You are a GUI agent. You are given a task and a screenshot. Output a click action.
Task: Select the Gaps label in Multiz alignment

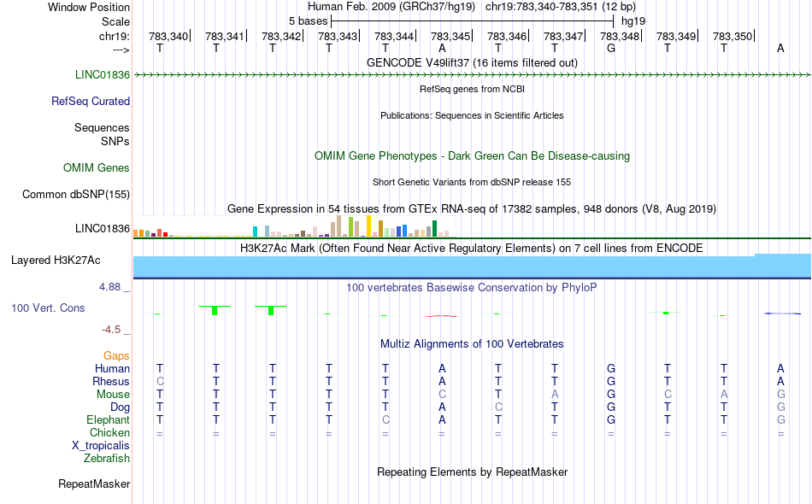[x=116, y=356]
